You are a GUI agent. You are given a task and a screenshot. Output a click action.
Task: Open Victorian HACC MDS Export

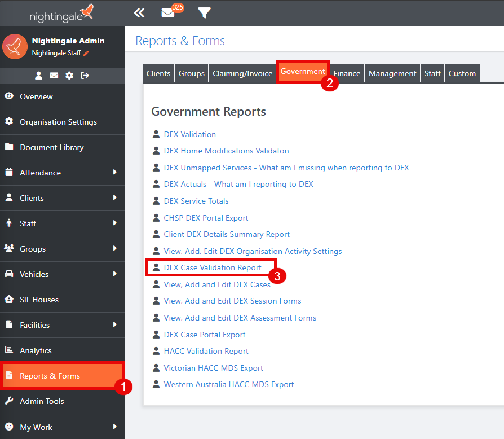click(214, 368)
